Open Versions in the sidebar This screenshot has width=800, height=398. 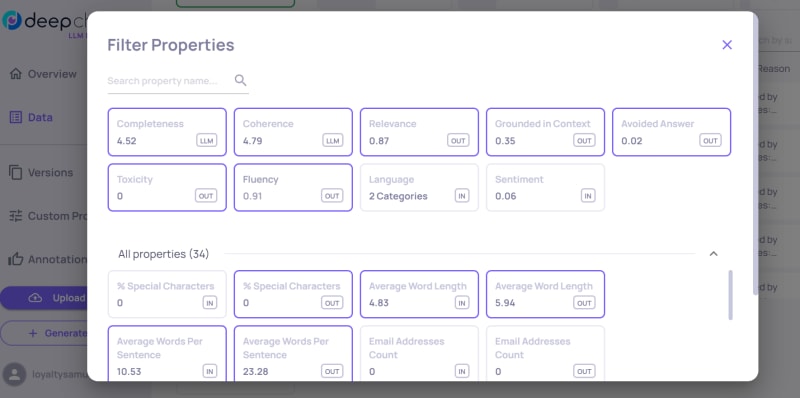[x=41, y=172]
